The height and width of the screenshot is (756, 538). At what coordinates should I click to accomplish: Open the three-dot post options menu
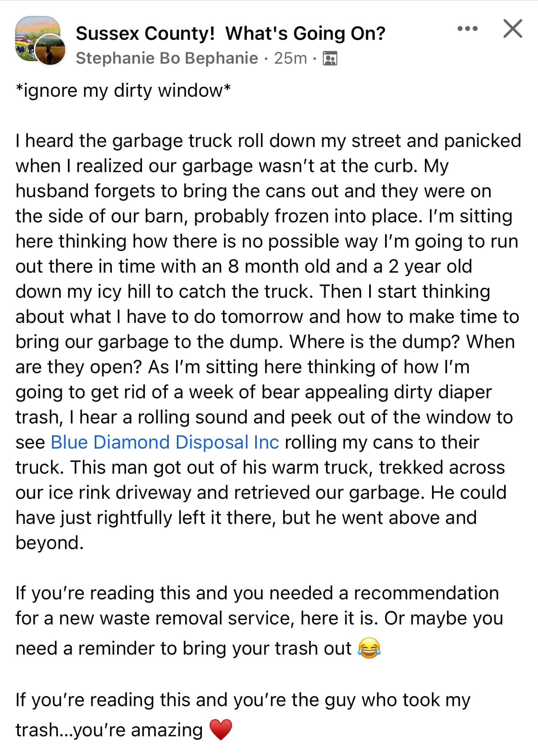point(467,29)
